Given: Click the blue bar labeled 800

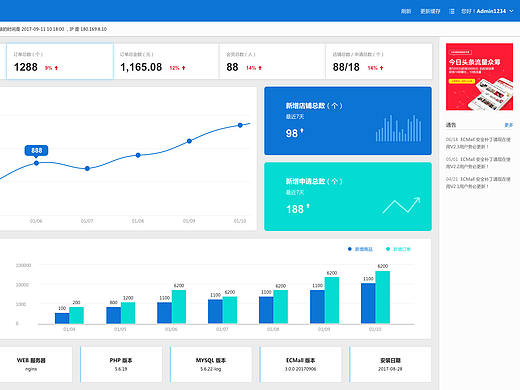Looking at the screenshot, I should [x=113, y=315].
